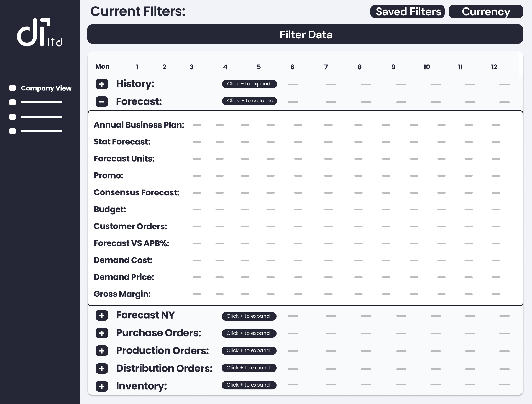Click the Distribution Orders heading
This screenshot has width=532, height=404.
point(165,369)
